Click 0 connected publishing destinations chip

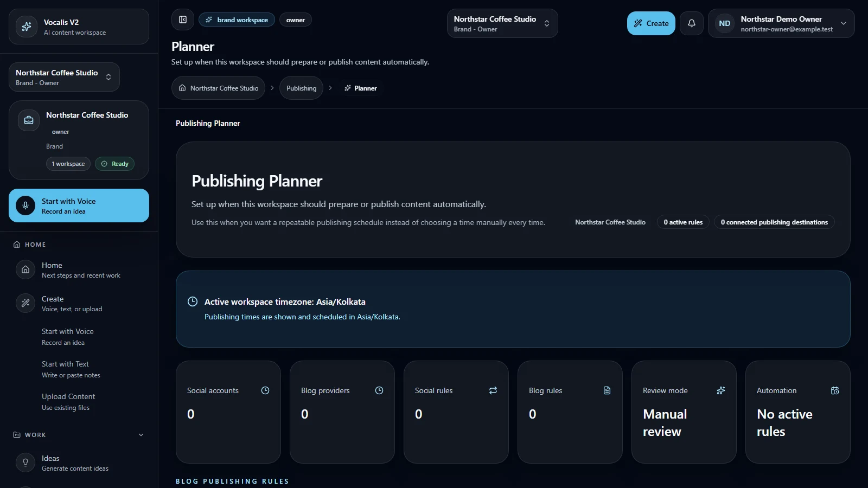coord(774,222)
